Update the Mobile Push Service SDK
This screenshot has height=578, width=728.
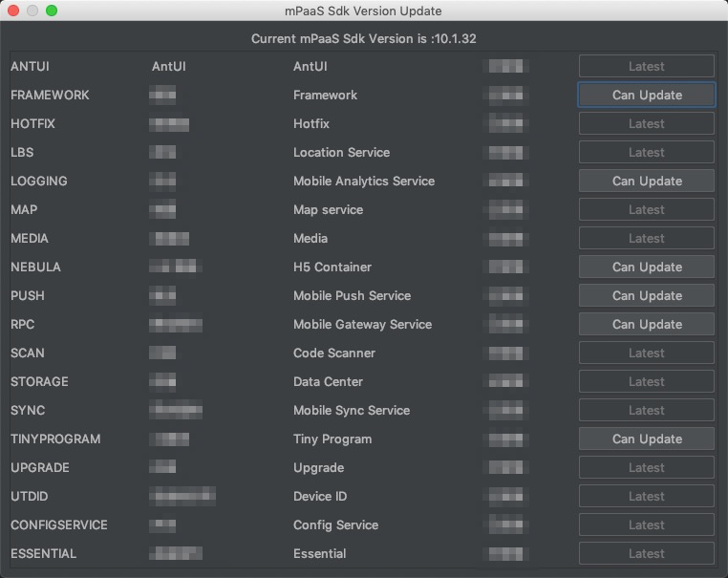click(x=646, y=295)
